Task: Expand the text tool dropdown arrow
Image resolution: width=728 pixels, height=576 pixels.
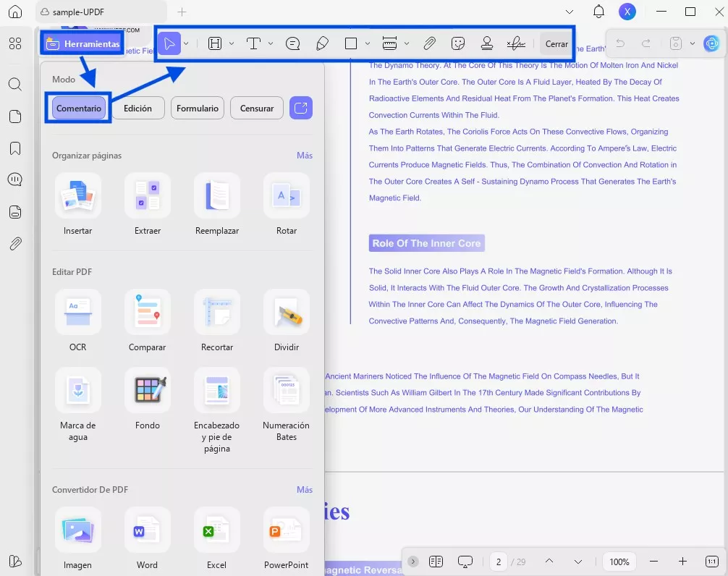Action: coord(270,43)
